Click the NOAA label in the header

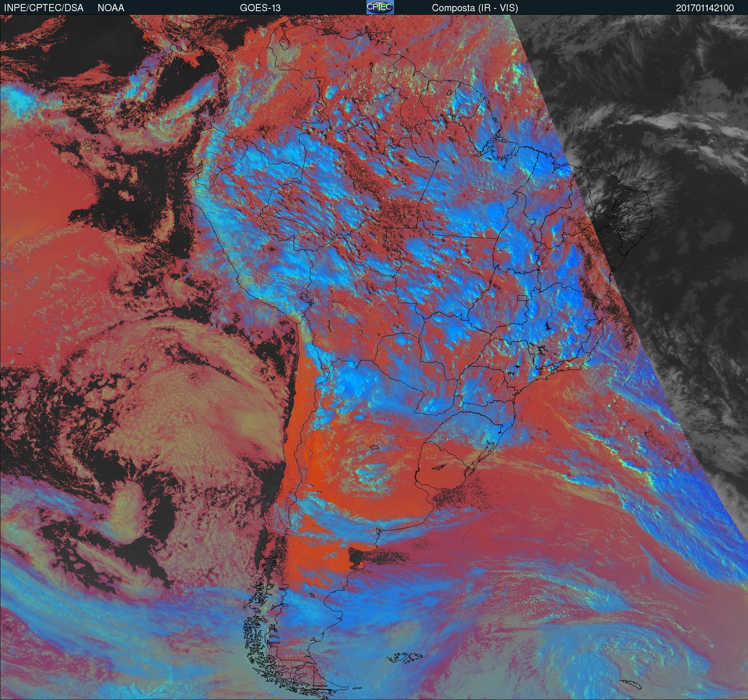[x=111, y=8]
